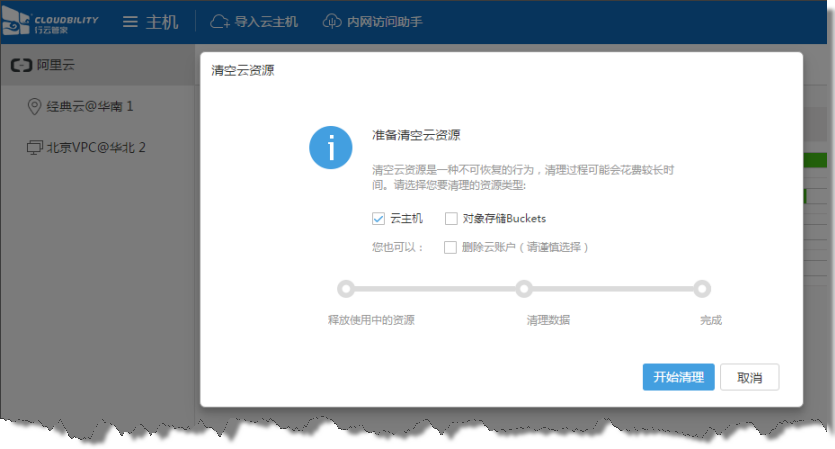Click the 内网访问助手 cloud icon
This screenshot has width=835, height=449.
pyautogui.click(x=332, y=21)
